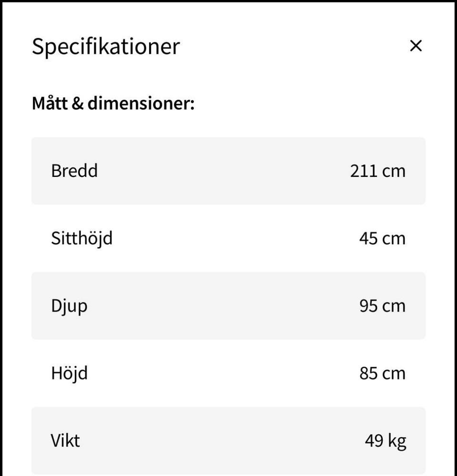
Task: Click the Höjd label
Action: click(x=70, y=373)
